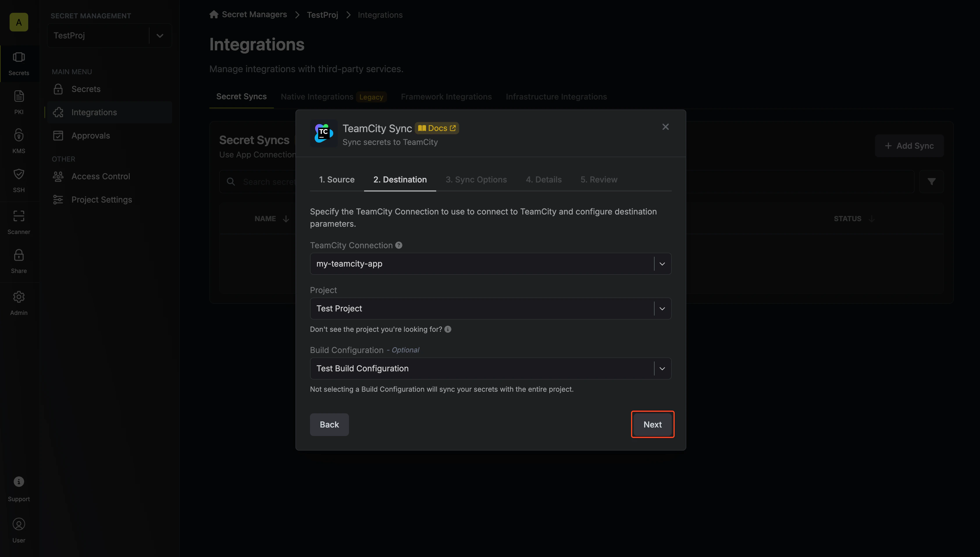Sort by the STATUS column arrow
This screenshot has height=557, width=980.
[x=872, y=219]
